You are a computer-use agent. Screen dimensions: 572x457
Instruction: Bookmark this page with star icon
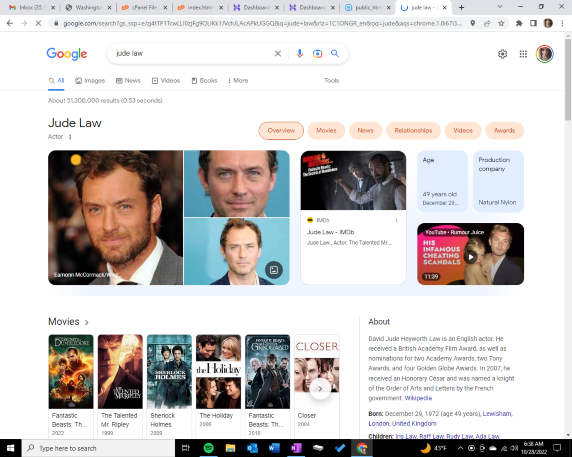[x=501, y=23]
